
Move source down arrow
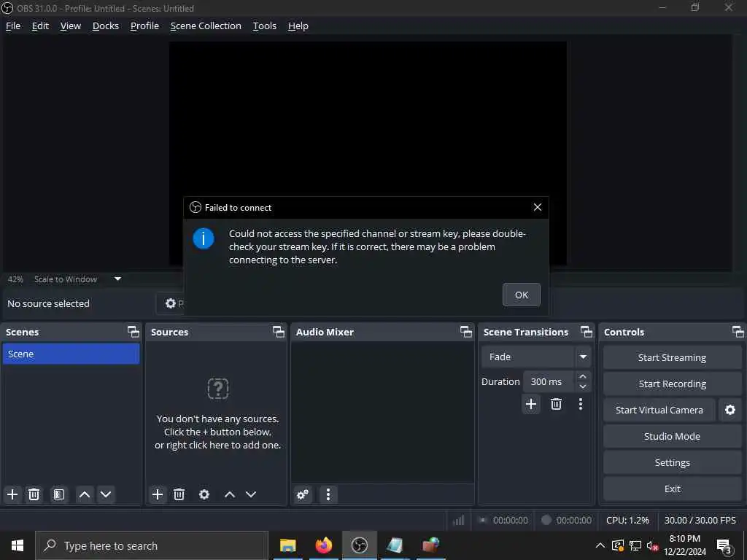click(x=251, y=494)
